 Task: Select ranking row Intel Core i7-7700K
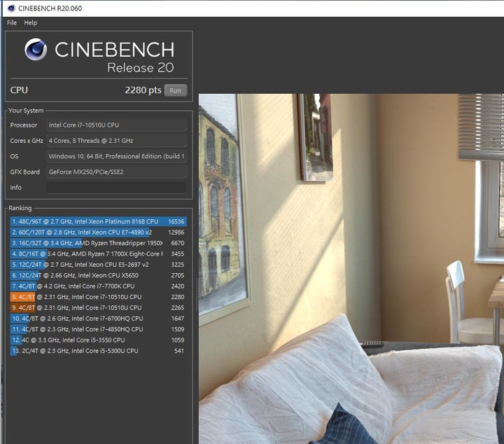point(99,286)
